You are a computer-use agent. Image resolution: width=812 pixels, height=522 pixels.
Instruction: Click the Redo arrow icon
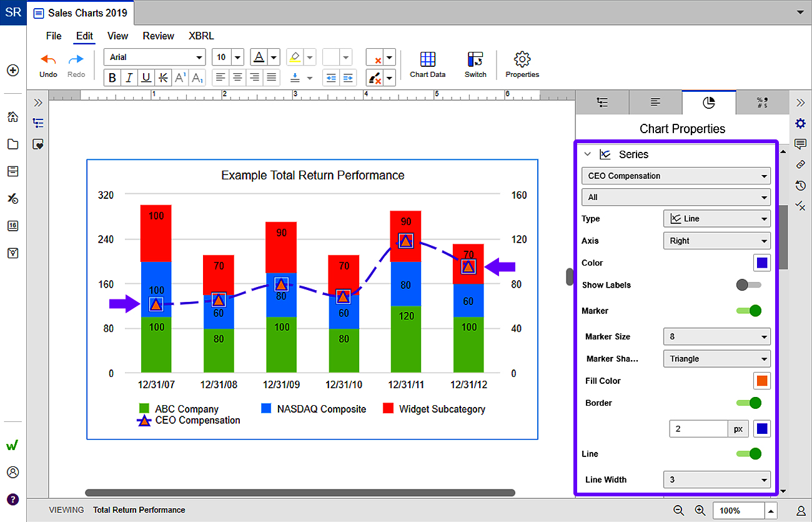point(76,59)
